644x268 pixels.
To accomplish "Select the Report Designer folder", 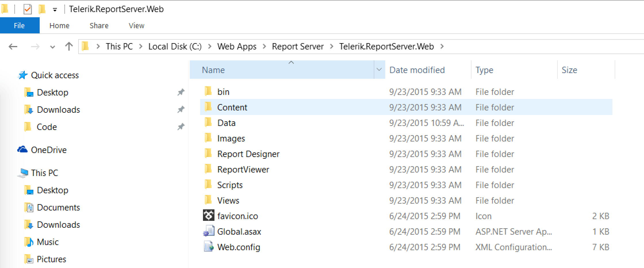I will (248, 154).
